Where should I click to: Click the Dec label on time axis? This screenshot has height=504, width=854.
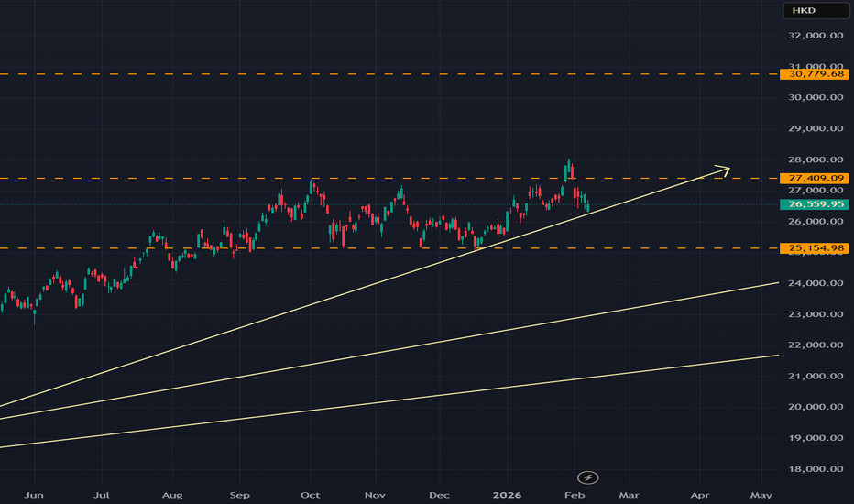(440, 495)
